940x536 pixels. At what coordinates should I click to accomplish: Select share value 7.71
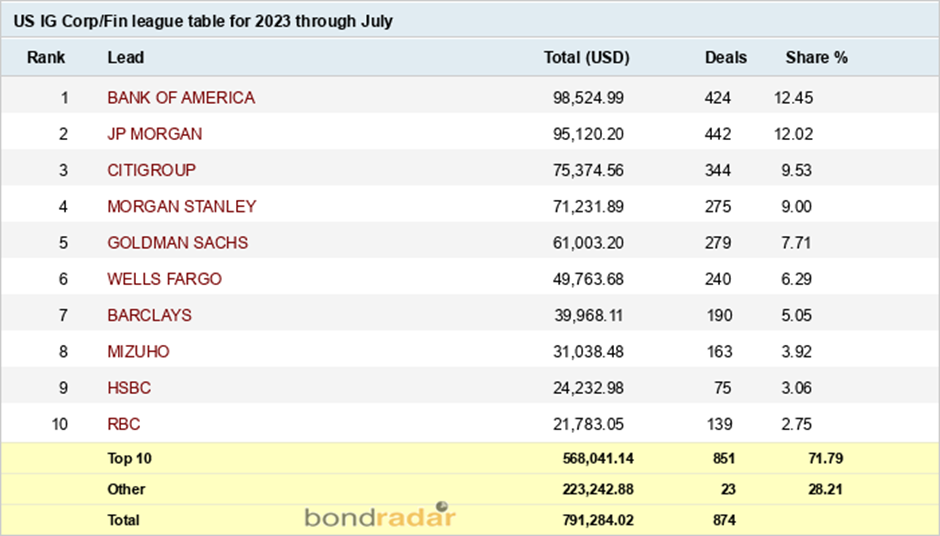coord(797,243)
